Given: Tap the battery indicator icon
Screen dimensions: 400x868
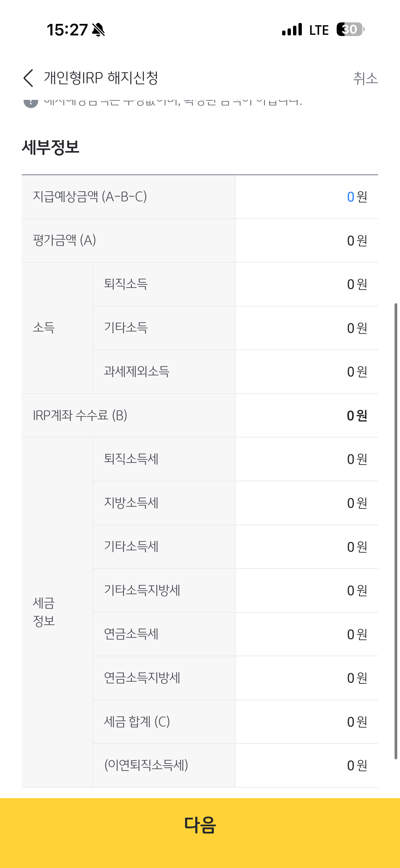Looking at the screenshot, I should (350, 30).
